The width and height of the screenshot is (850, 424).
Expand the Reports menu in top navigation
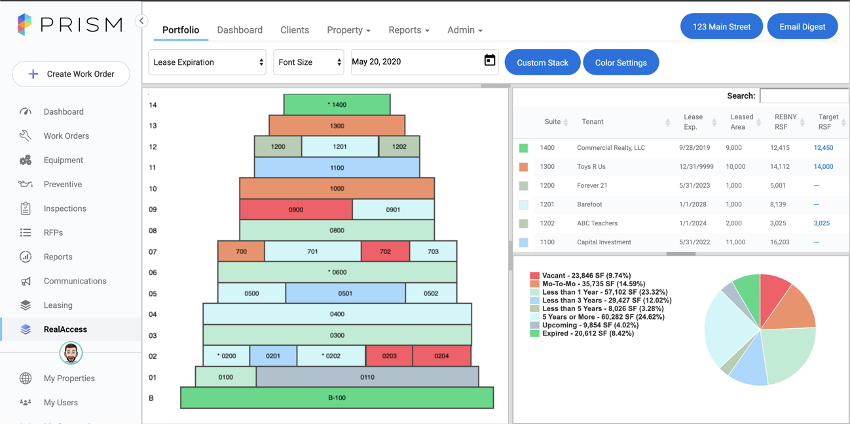[409, 30]
